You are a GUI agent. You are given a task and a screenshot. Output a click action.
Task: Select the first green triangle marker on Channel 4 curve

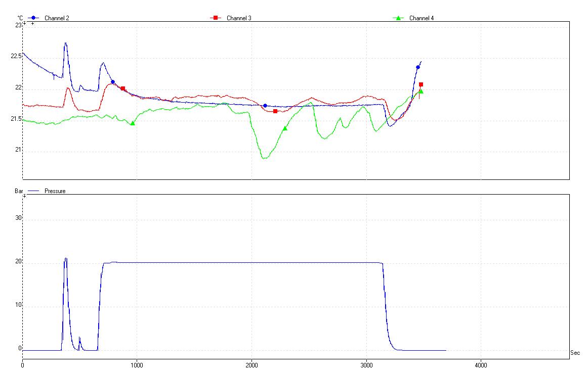[x=133, y=123]
